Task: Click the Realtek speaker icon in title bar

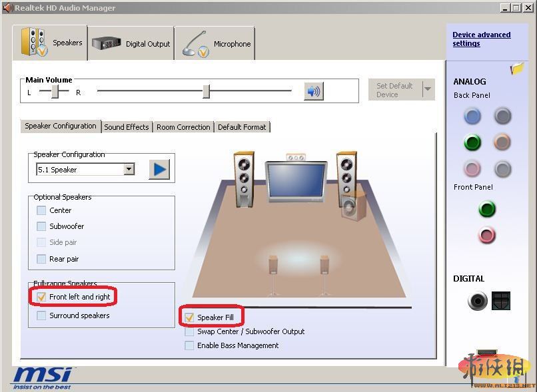Action: 7,7
